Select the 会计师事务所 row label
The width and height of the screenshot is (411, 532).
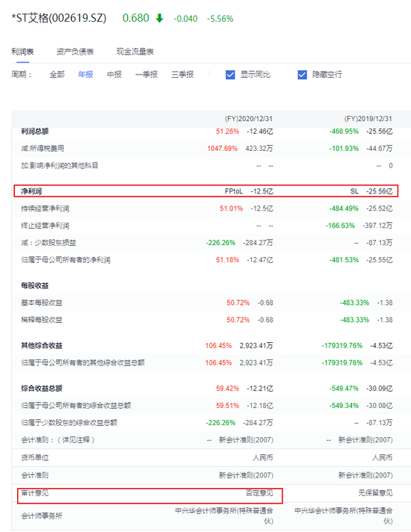tap(42, 516)
